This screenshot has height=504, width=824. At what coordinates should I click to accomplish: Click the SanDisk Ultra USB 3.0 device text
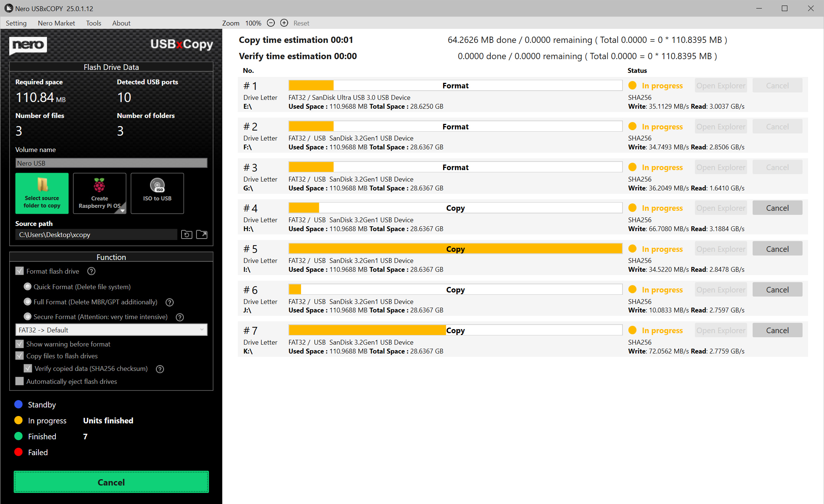[361, 97]
